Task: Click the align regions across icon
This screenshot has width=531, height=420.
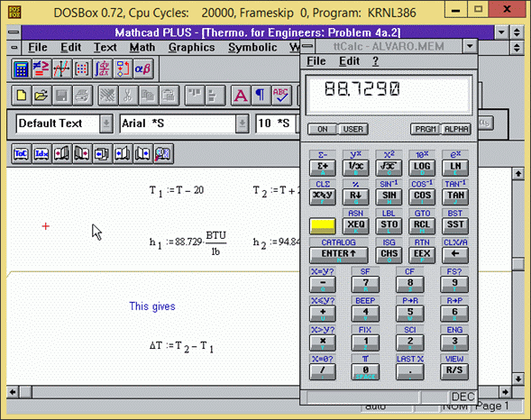Action: [195, 96]
